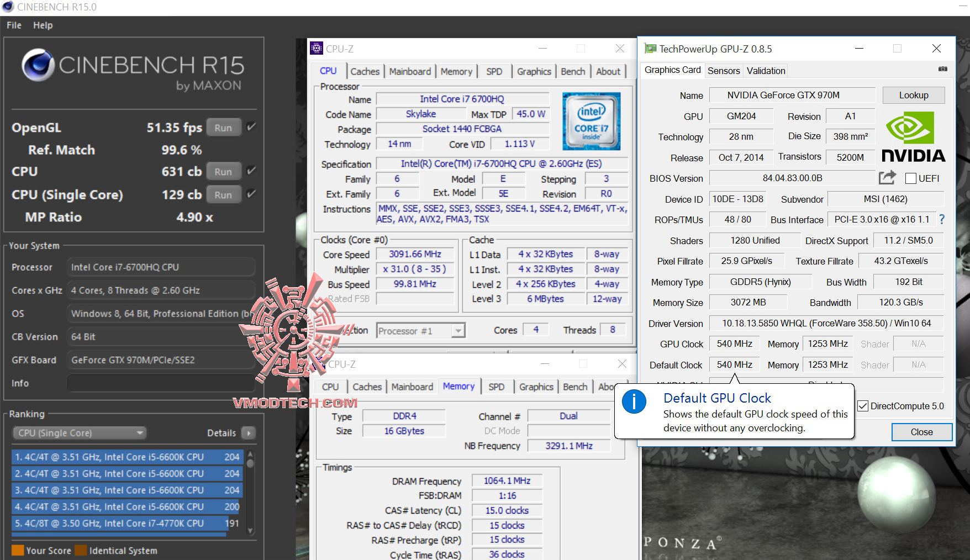Viewport: 970px width, 560px height.
Task: Toggle the CPU (Single Core) test checkbox
Action: 251,194
